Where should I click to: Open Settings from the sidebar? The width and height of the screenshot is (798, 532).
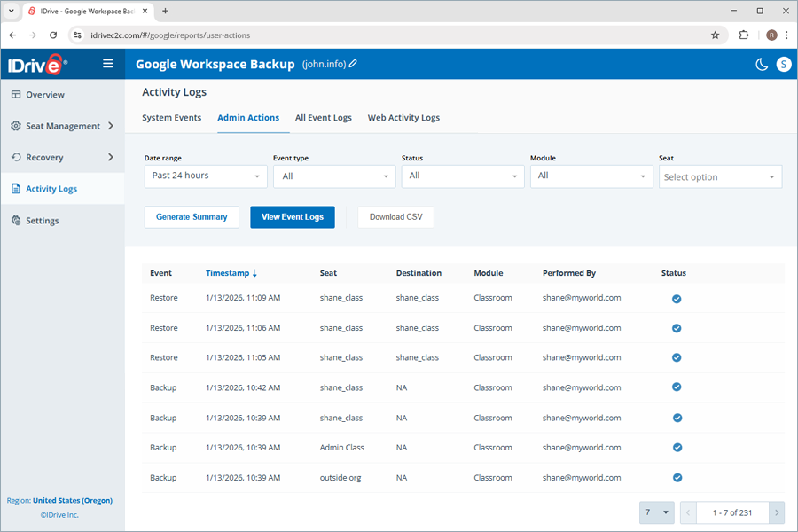tap(42, 220)
